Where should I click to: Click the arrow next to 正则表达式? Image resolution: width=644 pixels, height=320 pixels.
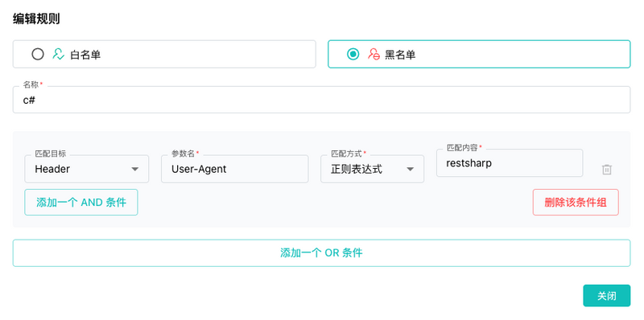tap(410, 169)
